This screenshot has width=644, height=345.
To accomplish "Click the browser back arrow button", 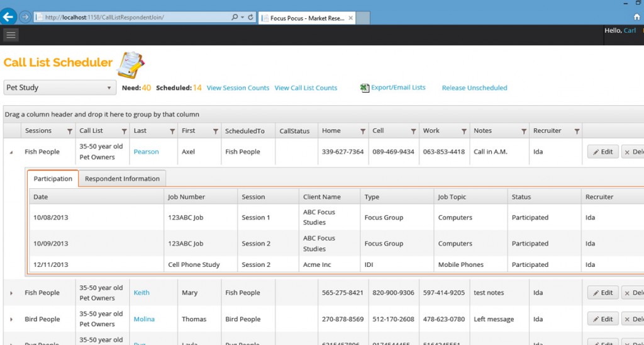I will click(x=9, y=17).
